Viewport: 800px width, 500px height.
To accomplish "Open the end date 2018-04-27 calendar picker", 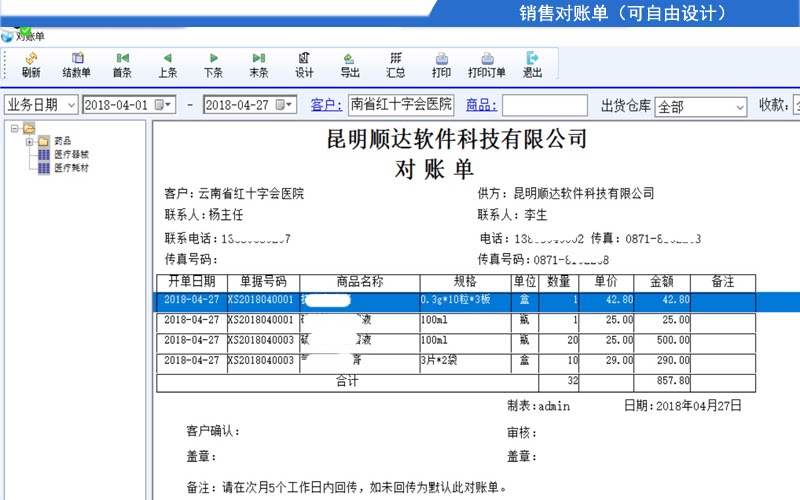I will [285, 105].
